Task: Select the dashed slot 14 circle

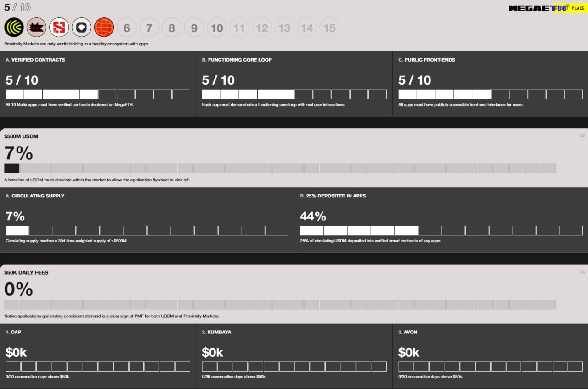Action: (x=307, y=28)
